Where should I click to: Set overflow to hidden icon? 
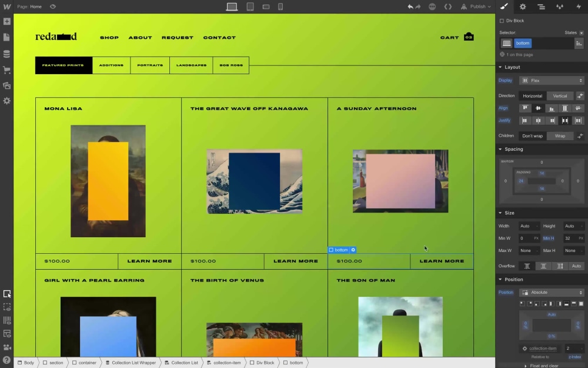click(543, 266)
